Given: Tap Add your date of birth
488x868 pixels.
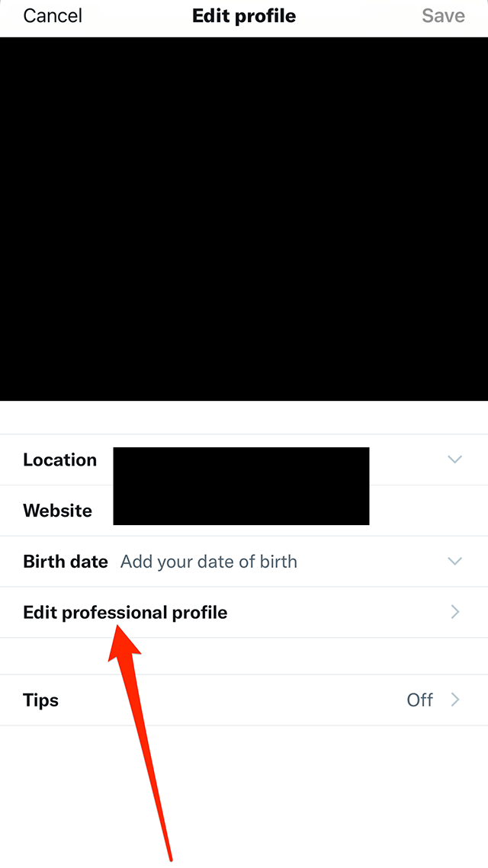Looking at the screenshot, I should 208,561.
